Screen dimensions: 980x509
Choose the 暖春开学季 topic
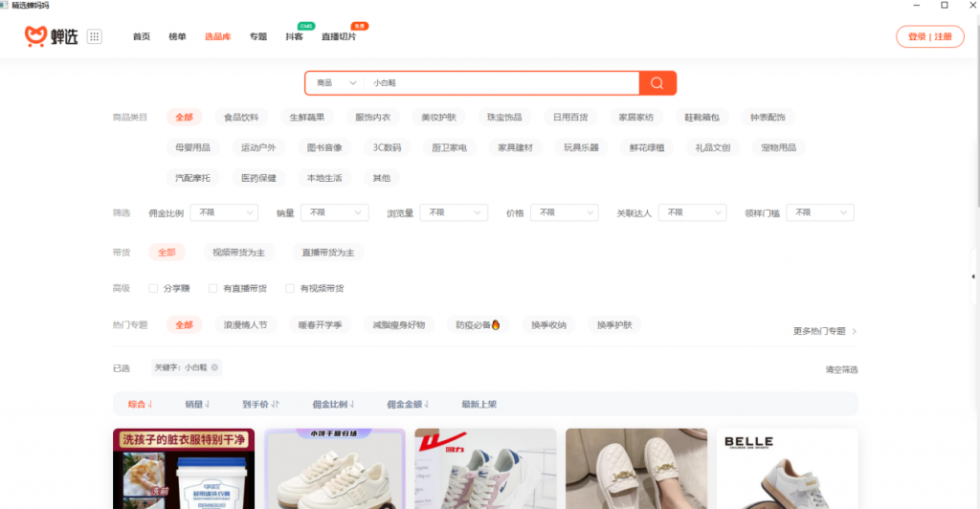tap(320, 324)
